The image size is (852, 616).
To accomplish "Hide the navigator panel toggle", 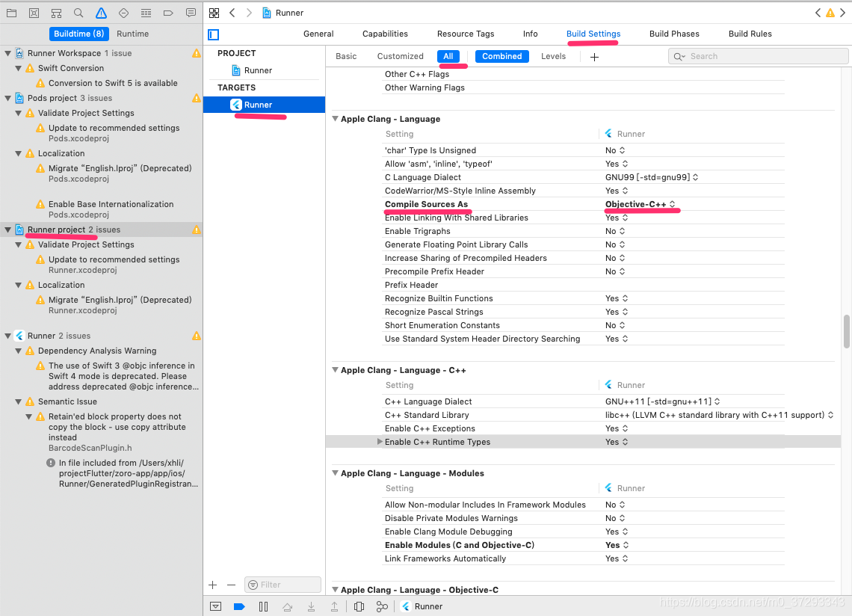I will 213,34.
